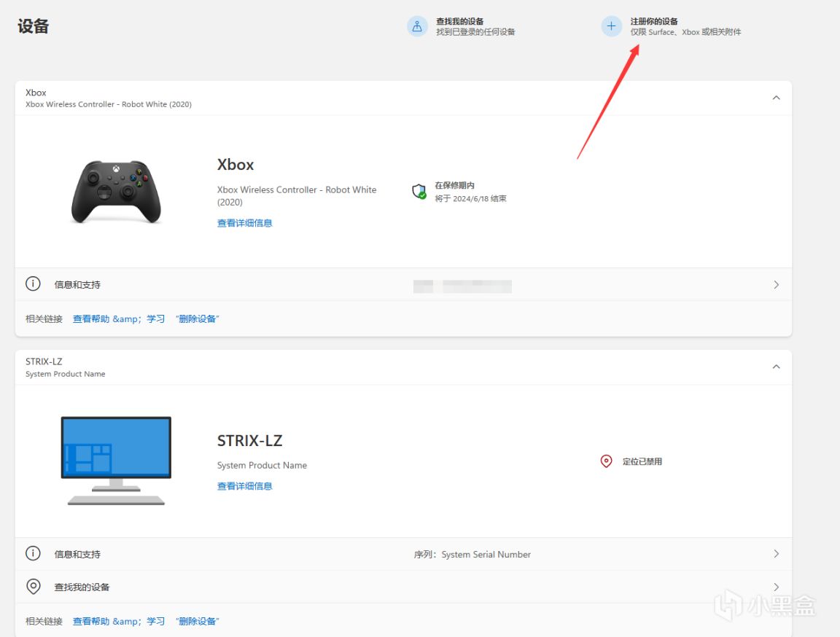Open 查找我的设备 link at top
840x637 pixels.
(x=459, y=21)
